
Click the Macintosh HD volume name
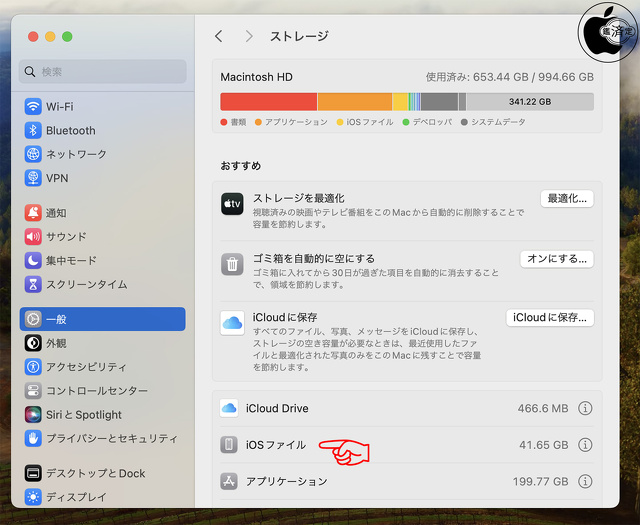coord(256,77)
